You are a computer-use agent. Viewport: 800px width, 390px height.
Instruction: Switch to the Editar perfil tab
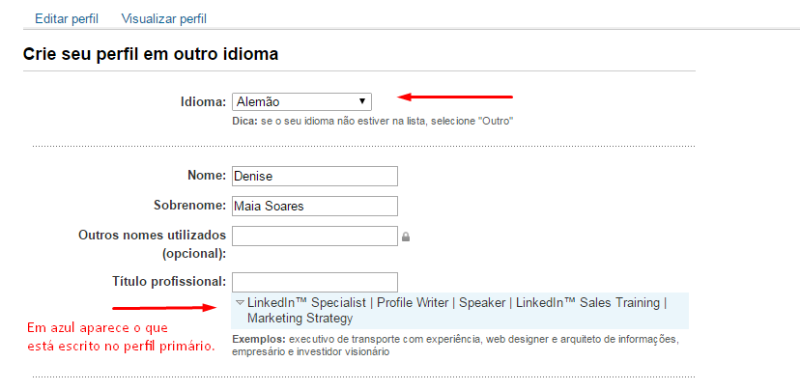pyautogui.click(x=66, y=19)
